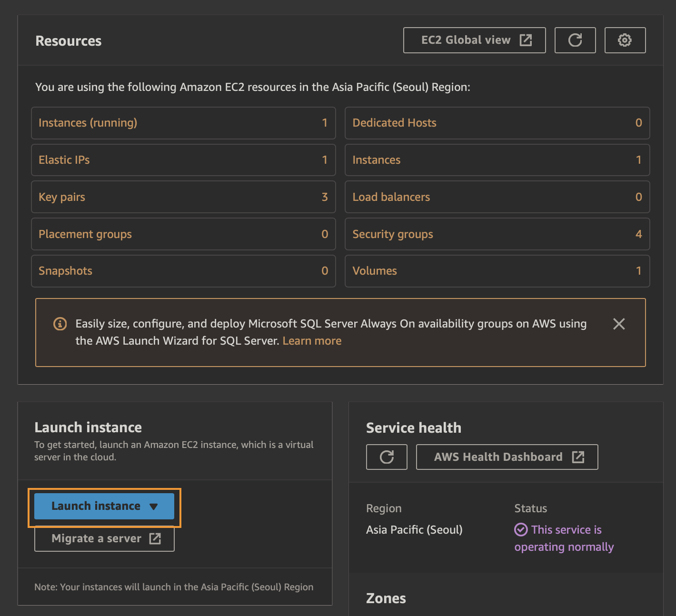
Task: Open the Instances resource tile
Action: point(497,160)
